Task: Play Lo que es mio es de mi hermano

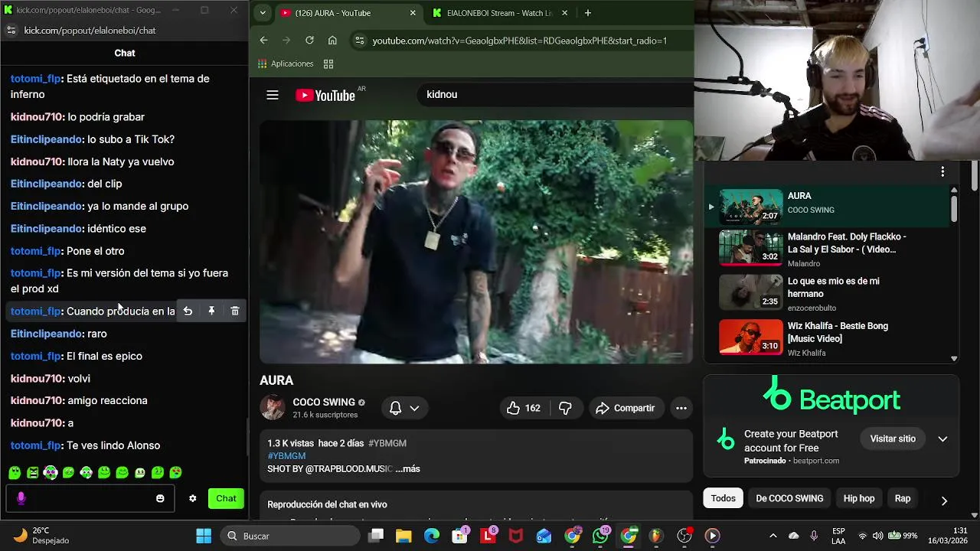Action: (x=827, y=294)
